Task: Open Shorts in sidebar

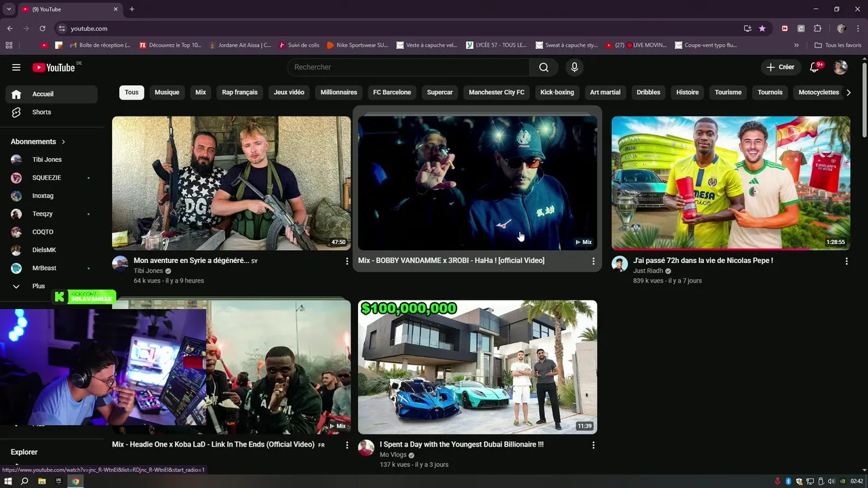Action: (52, 112)
